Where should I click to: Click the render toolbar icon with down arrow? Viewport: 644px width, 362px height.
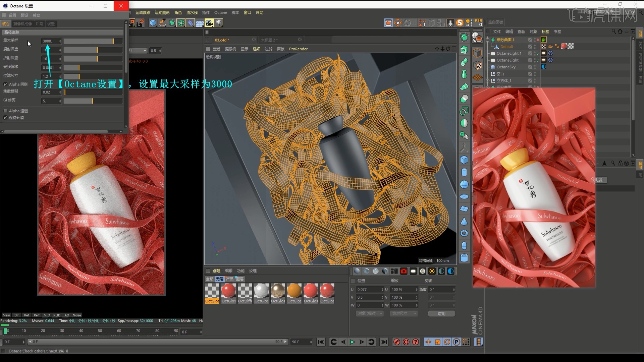tap(449, 22)
